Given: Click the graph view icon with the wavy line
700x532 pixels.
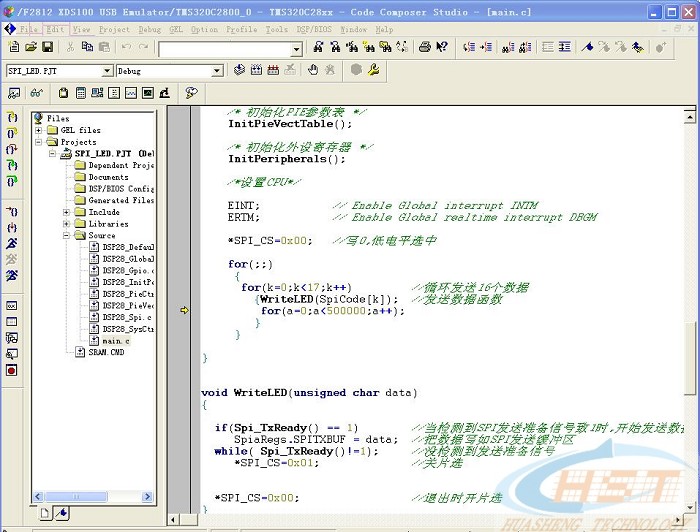Looking at the screenshot, I should (131, 93).
